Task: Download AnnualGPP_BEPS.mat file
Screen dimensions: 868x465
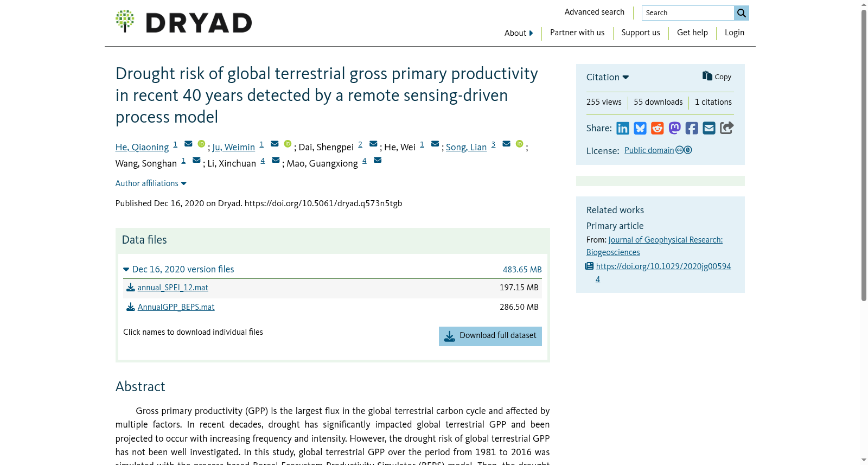Action: pos(176,307)
